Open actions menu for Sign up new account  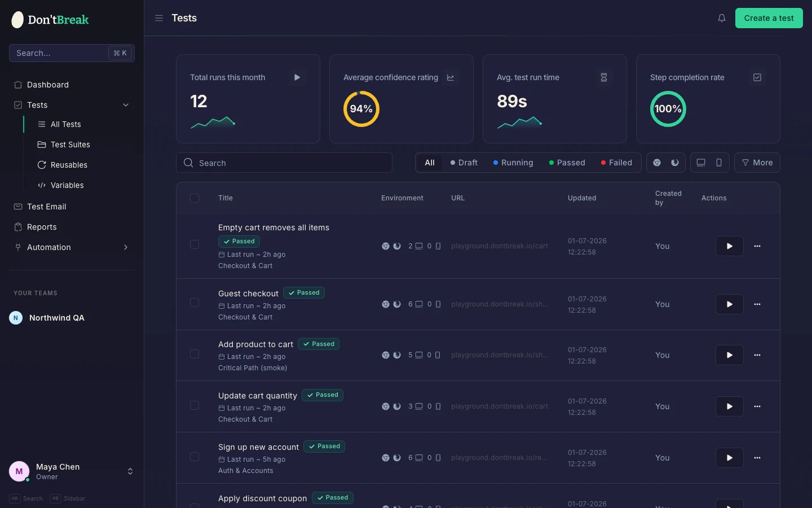point(757,458)
